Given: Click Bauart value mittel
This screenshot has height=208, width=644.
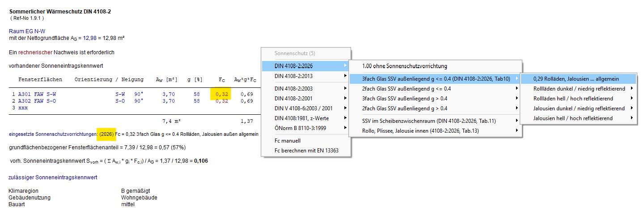Looking at the screenshot, I should (x=128, y=204).
